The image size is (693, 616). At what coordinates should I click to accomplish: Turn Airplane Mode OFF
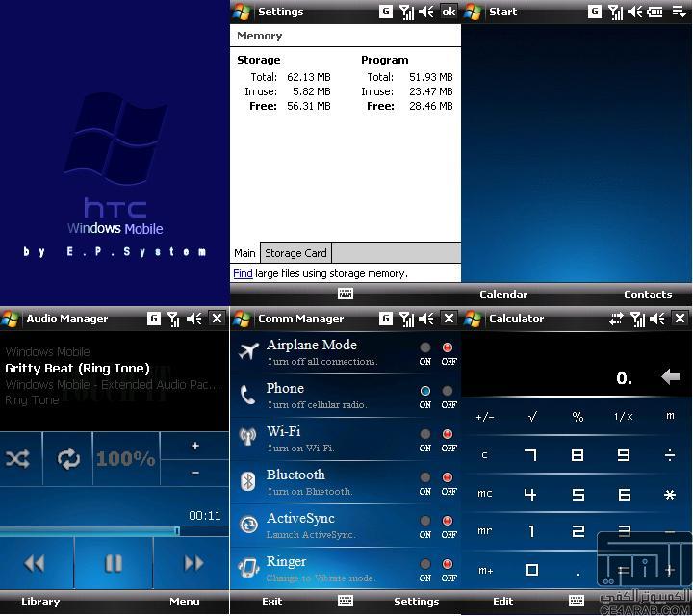(448, 347)
